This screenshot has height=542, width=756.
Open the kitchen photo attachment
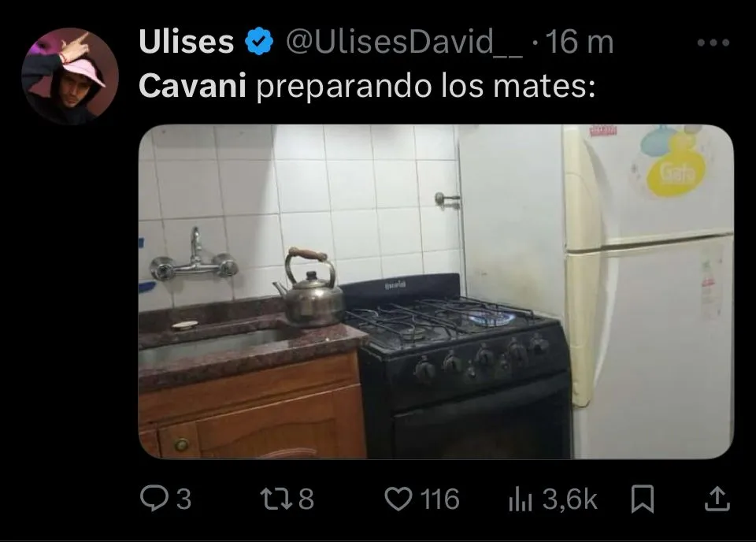[x=435, y=291]
